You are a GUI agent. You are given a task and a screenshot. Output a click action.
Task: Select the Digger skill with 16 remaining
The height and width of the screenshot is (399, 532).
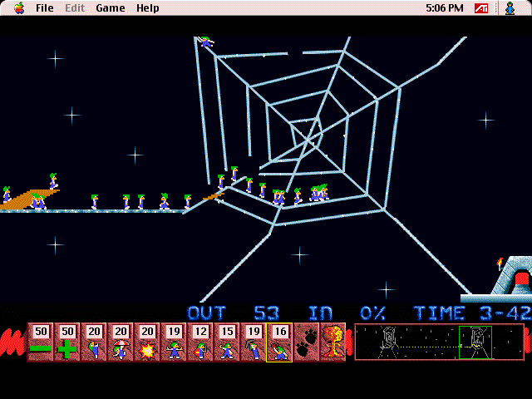pos(279,342)
